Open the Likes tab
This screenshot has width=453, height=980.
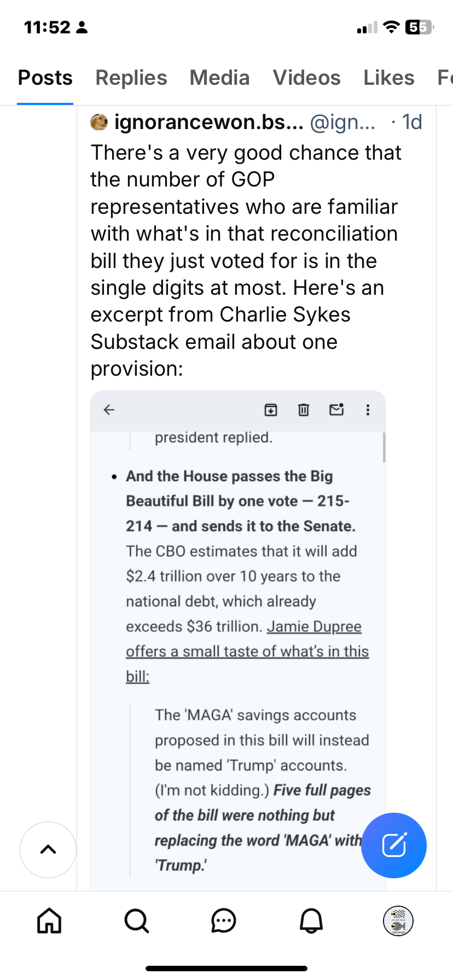[x=389, y=78]
